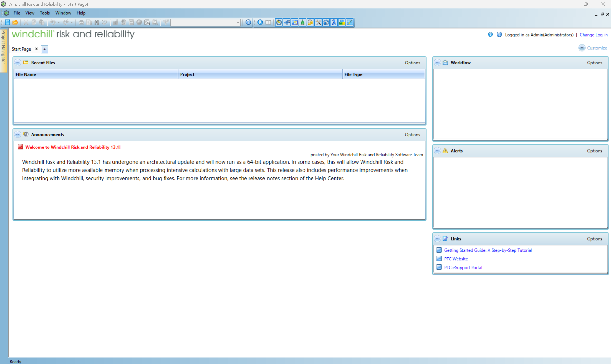Click the Print Preview toolbar icon
Screen dimensions: 611x364
tap(89, 22)
